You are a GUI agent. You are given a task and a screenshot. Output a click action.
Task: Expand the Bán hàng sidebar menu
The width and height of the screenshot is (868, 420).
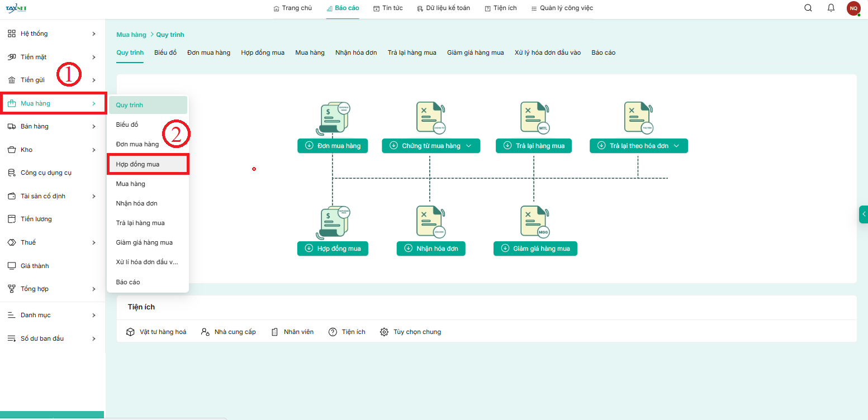point(53,126)
